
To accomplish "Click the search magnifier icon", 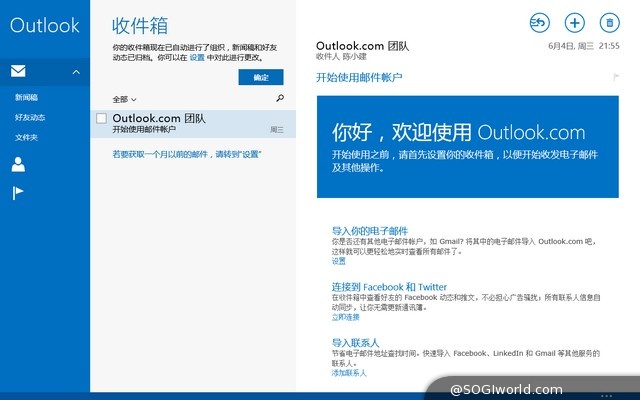I will click(280, 98).
